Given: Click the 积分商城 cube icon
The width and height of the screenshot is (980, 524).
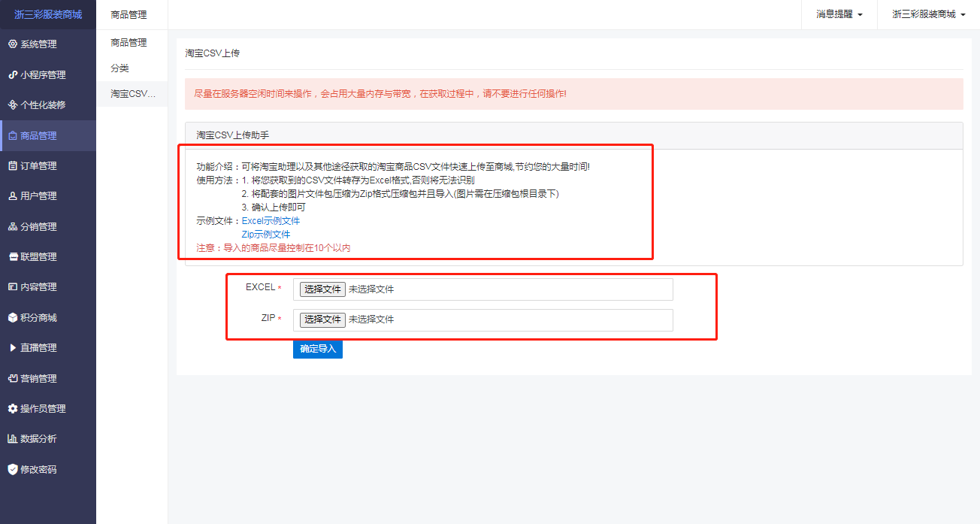Looking at the screenshot, I should [x=12, y=317].
